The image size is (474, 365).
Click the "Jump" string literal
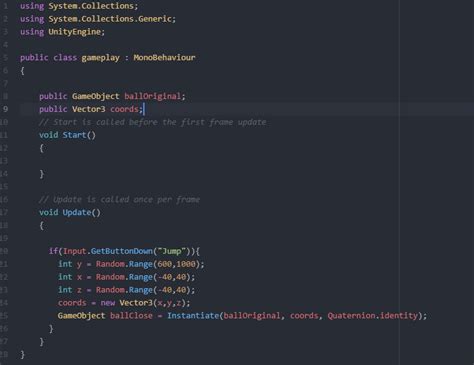pyautogui.click(x=172, y=251)
